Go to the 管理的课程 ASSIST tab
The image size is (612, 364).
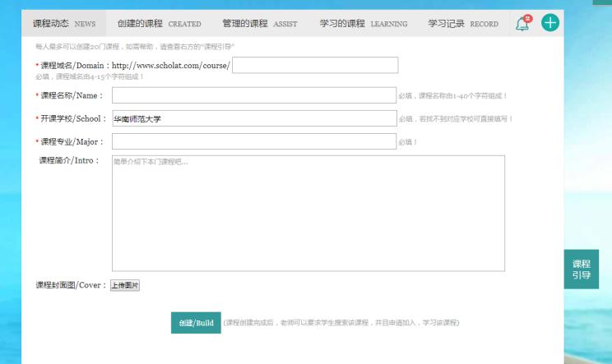(260, 24)
